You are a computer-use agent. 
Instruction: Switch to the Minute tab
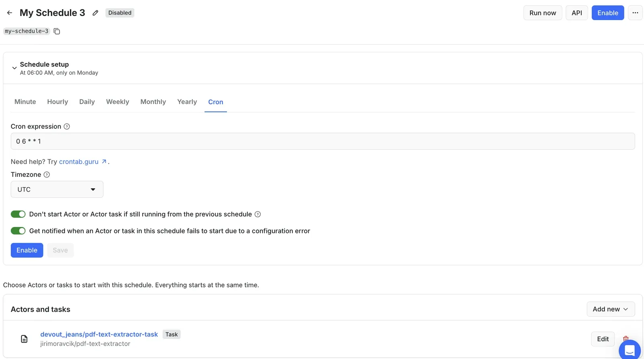tap(25, 102)
